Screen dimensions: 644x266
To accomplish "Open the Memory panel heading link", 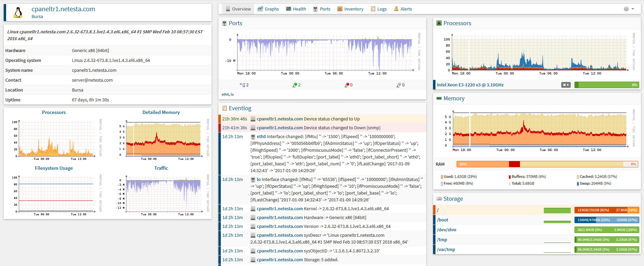I will (454, 98).
